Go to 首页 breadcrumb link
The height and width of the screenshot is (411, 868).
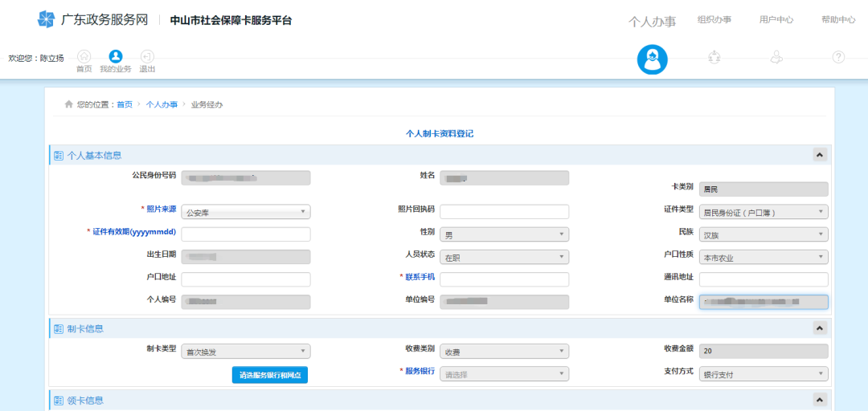tap(125, 105)
